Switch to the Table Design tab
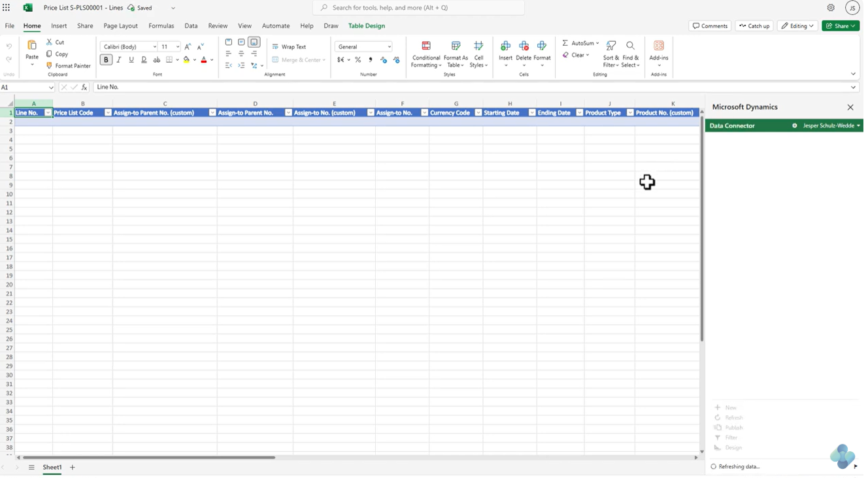The height and width of the screenshot is (478, 868). pyautogui.click(x=367, y=26)
